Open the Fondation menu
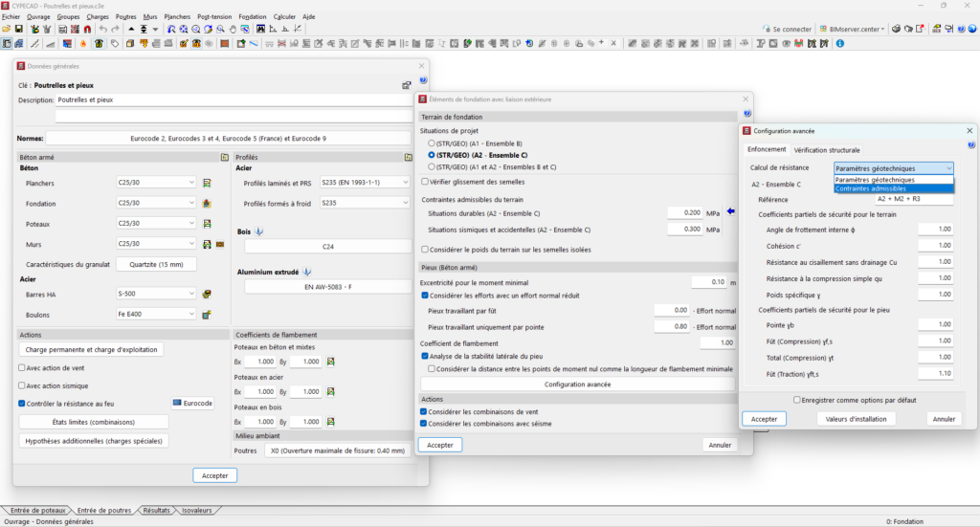The width and height of the screenshot is (980, 527). coord(253,17)
